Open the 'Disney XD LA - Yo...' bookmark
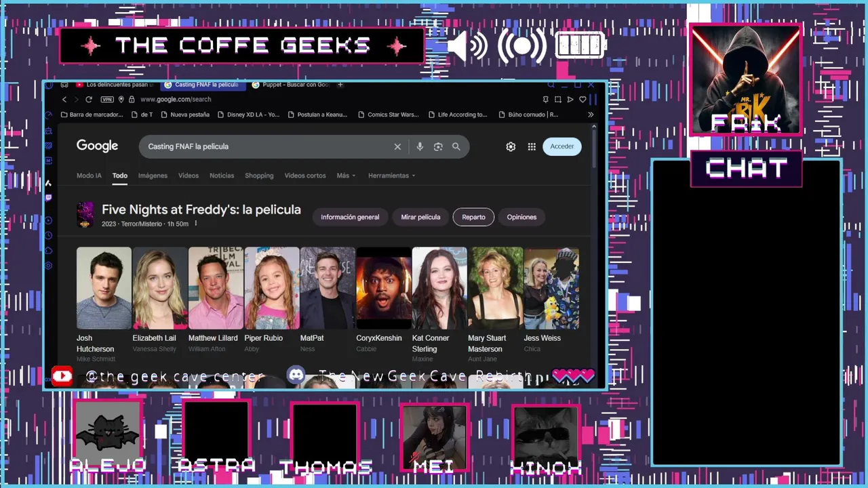This screenshot has height=488, width=868. point(248,115)
